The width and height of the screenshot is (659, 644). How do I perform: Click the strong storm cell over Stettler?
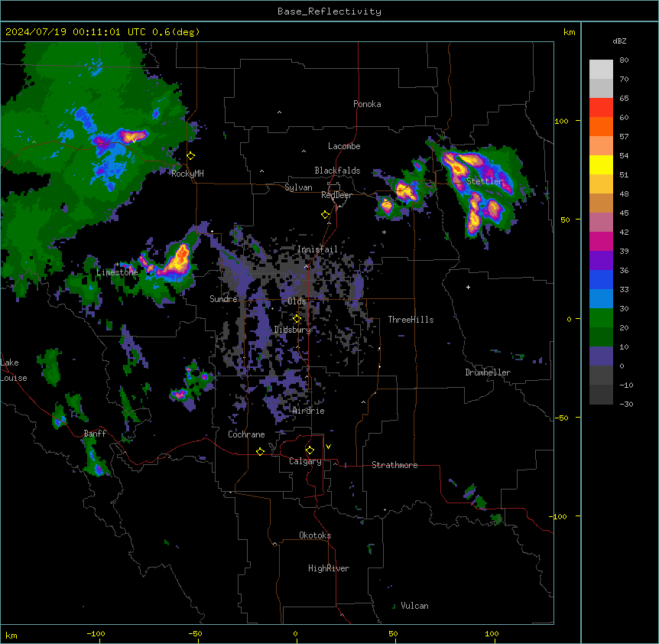coord(479,188)
